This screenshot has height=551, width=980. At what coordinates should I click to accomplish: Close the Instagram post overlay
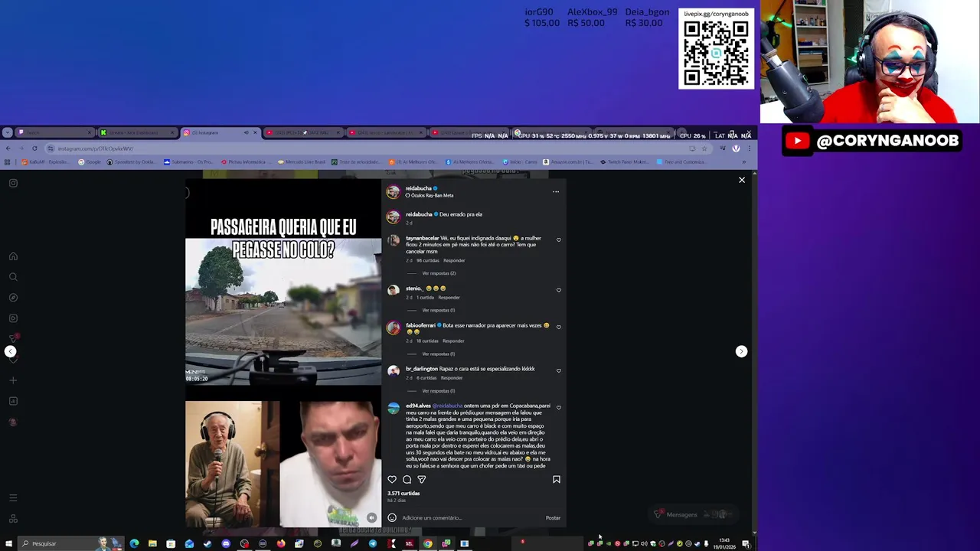tap(741, 180)
